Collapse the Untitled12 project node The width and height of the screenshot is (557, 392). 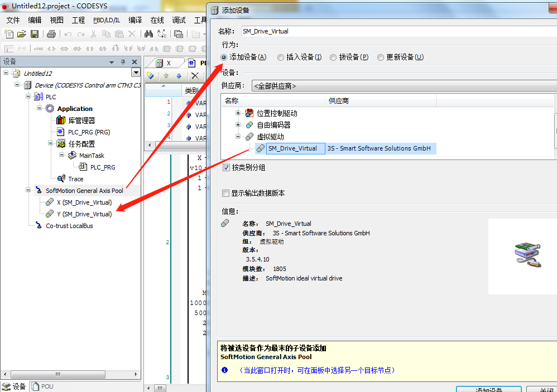click(x=6, y=73)
